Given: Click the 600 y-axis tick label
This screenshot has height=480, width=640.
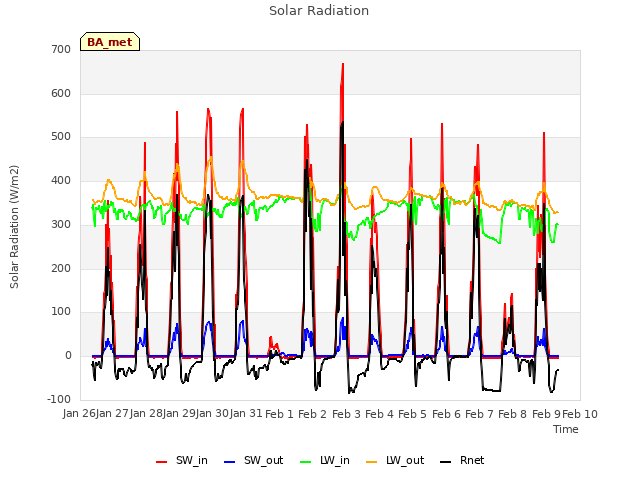Looking at the screenshot, I should (x=61, y=93).
